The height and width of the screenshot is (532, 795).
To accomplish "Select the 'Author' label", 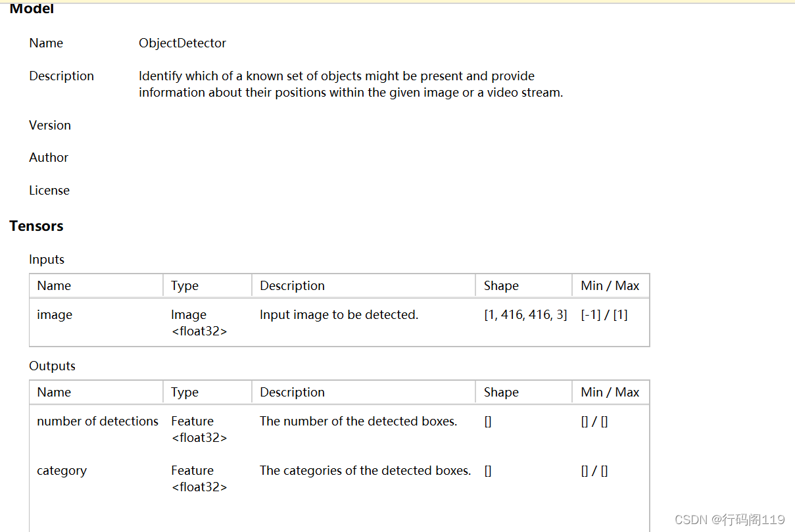I will (x=49, y=158).
